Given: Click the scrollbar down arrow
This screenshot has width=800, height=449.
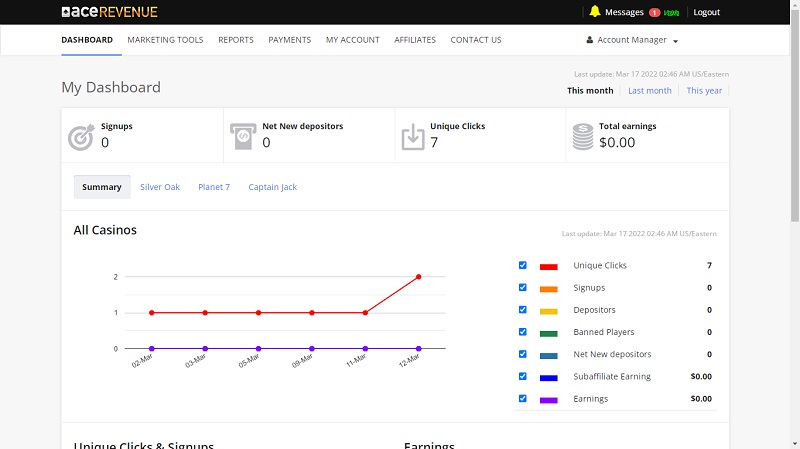Looking at the screenshot, I should pos(795,444).
